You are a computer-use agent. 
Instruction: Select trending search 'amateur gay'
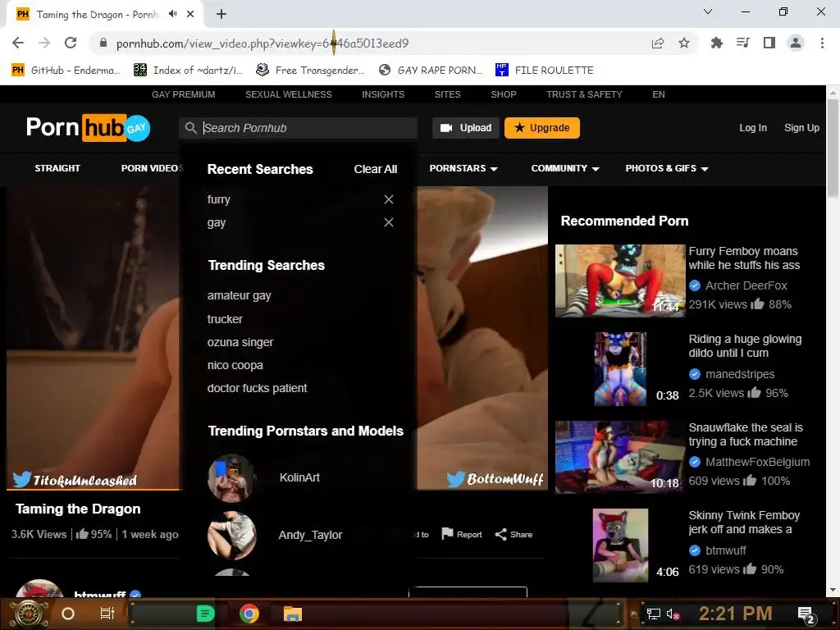coord(239,295)
